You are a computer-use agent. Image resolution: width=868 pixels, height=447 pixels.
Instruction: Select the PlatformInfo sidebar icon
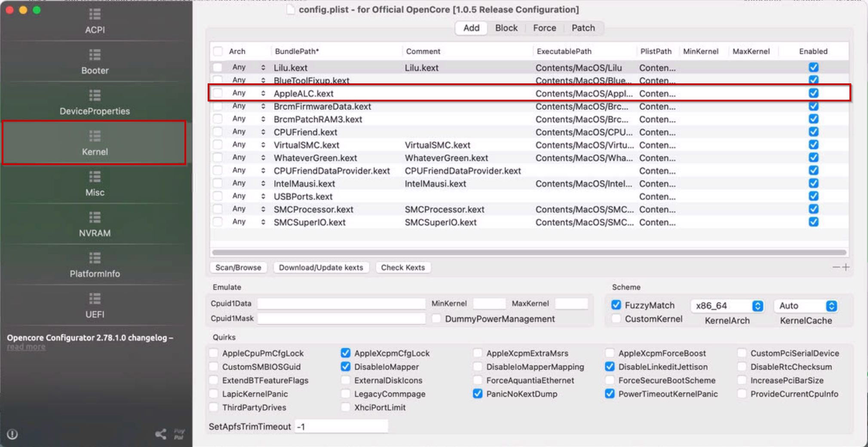[x=95, y=258]
